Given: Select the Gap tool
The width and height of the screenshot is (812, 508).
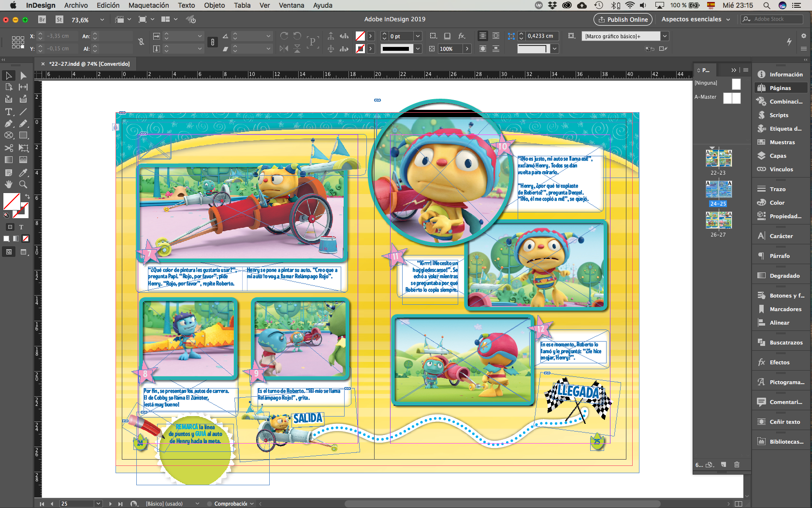Looking at the screenshot, I should pyautogui.click(x=23, y=87).
